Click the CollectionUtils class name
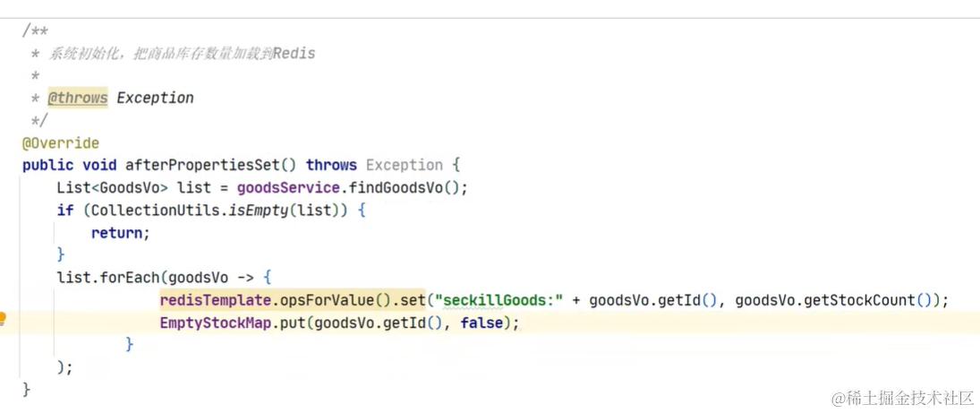 pos(157,211)
